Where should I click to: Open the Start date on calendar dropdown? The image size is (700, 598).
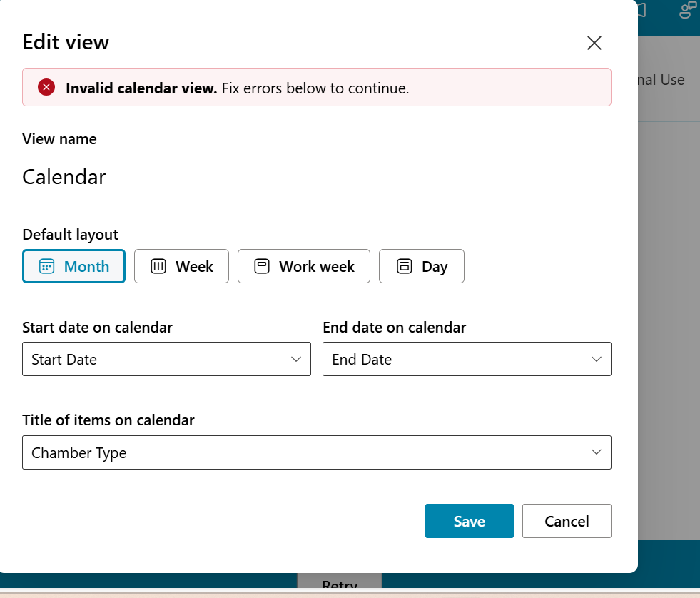(x=166, y=359)
